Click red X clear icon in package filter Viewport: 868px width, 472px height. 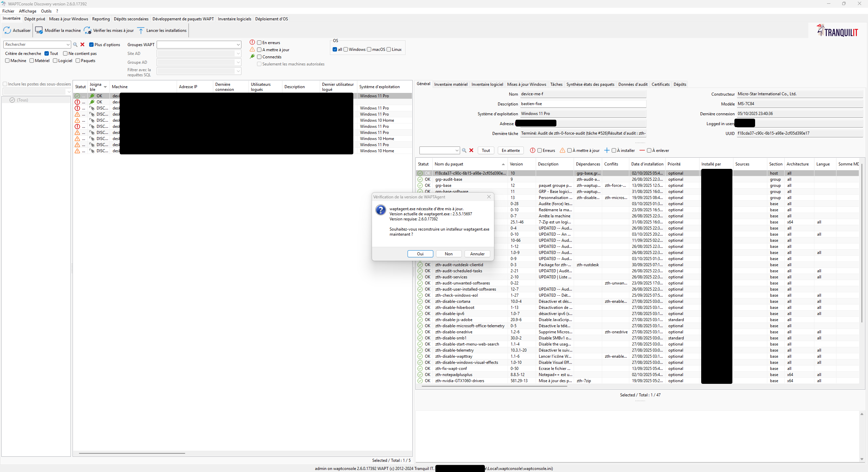coord(471,151)
